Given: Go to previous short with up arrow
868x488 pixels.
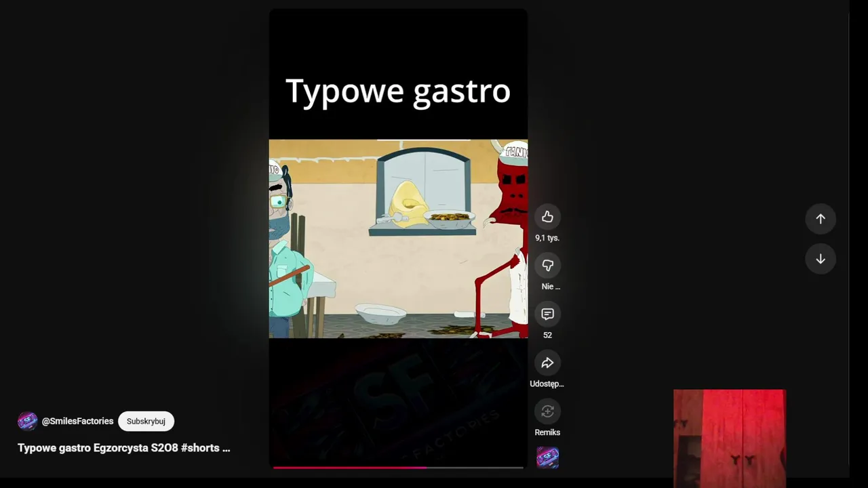Looking at the screenshot, I should (821, 219).
